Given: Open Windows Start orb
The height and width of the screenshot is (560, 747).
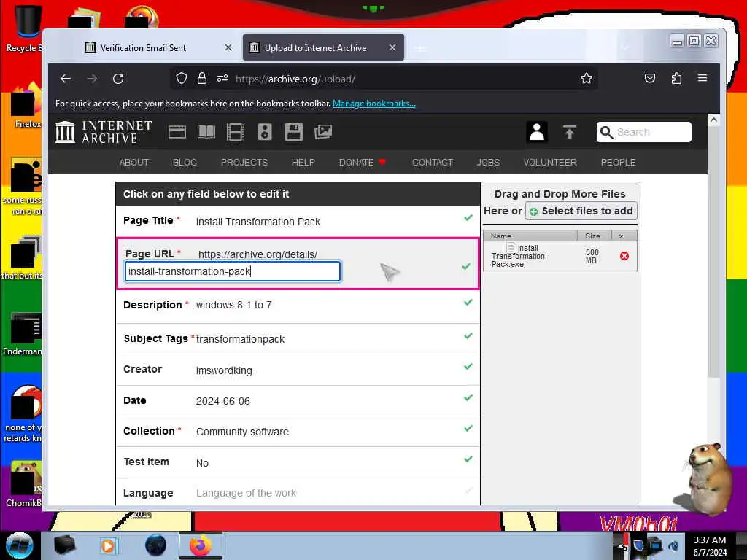Looking at the screenshot, I should click(x=19, y=545).
